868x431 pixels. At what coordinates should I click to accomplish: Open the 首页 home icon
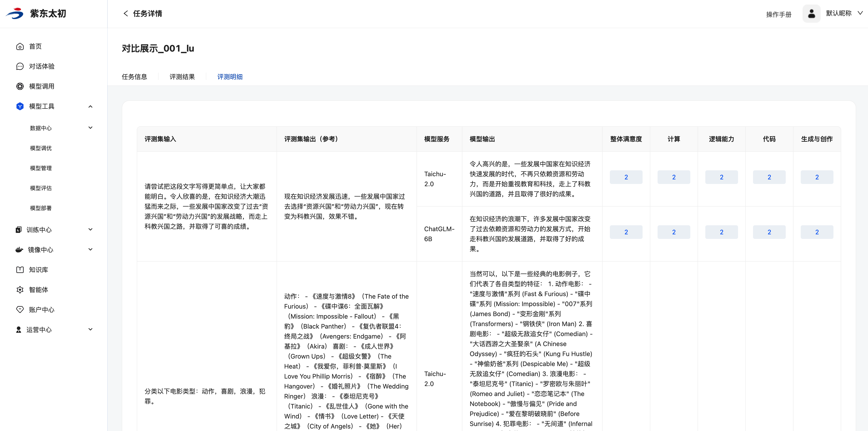click(20, 47)
